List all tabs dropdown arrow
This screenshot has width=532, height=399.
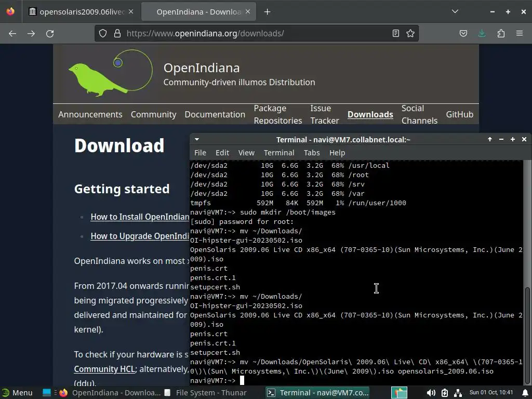pos(455,11)
